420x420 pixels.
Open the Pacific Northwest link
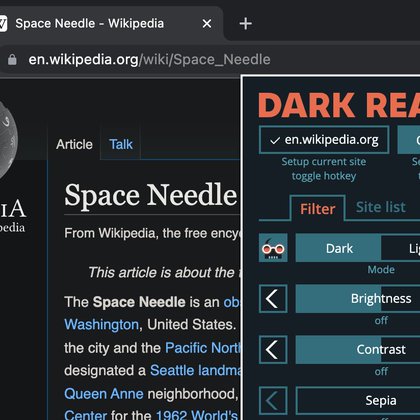point(203,348)
